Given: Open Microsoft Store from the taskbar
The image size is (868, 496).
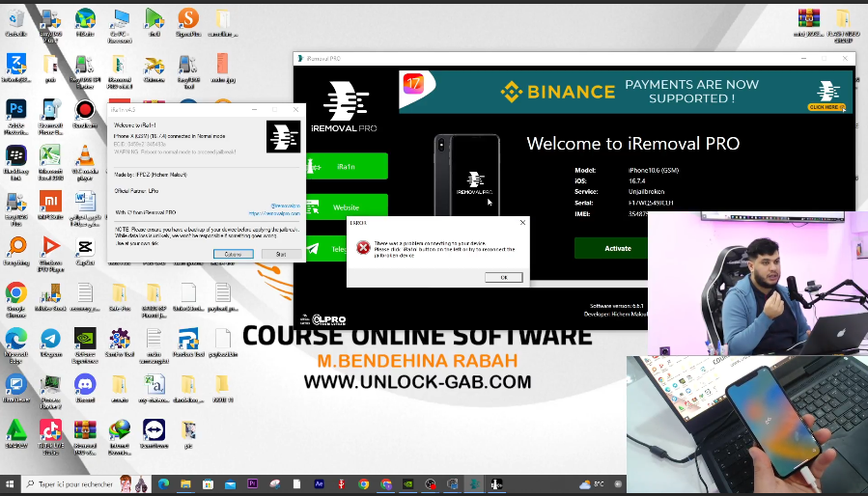Looking at the screenshot, I should [209, 484].
